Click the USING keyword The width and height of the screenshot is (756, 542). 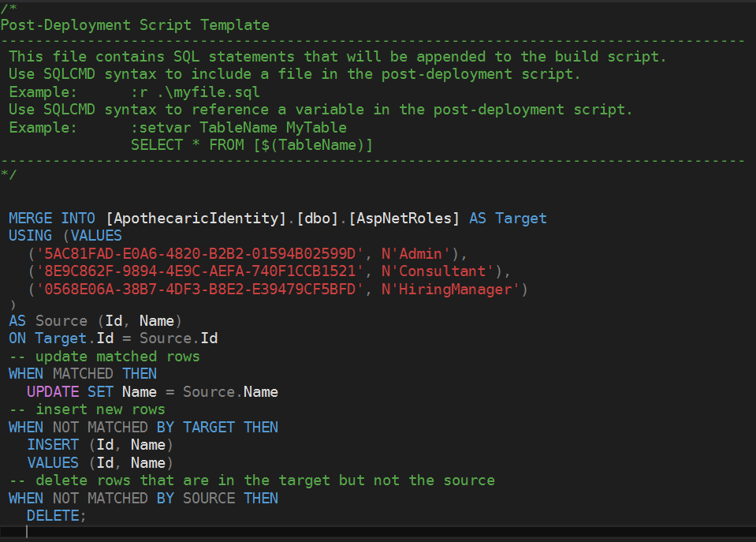[x=31, y=236]
